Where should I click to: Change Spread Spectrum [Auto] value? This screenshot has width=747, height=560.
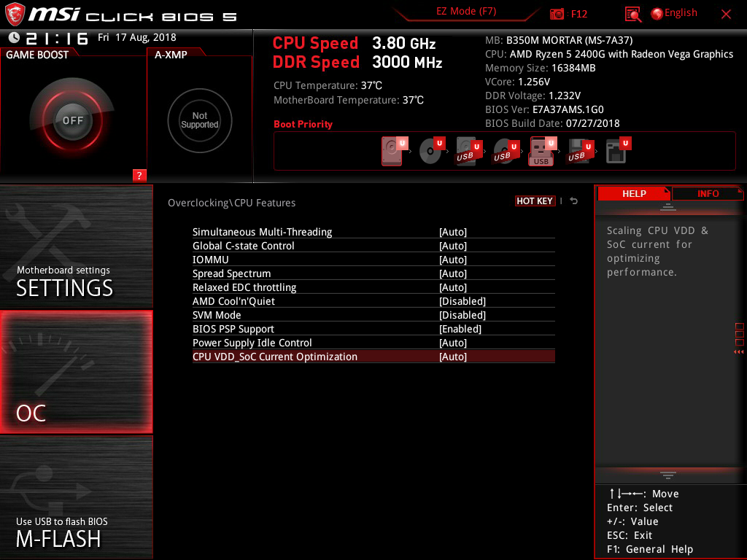click(452, 273)
